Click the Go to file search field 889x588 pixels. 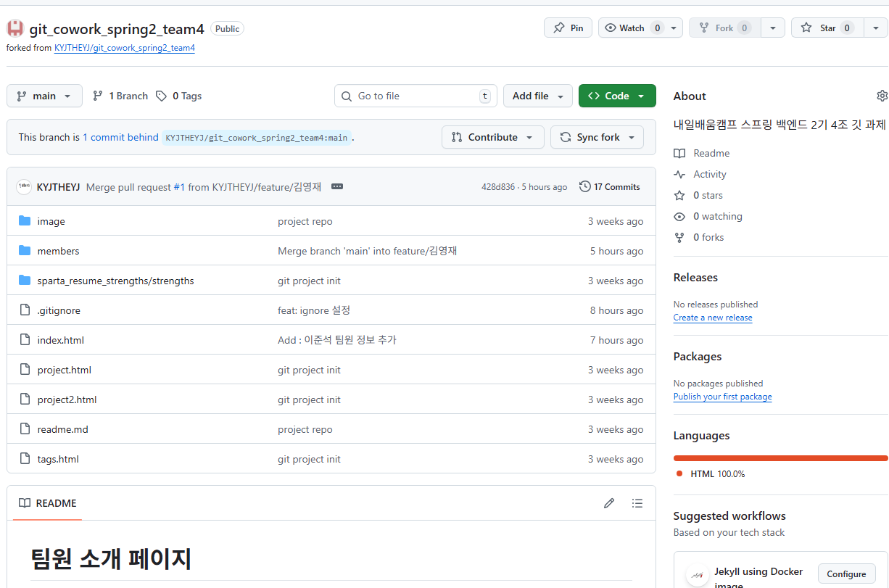[x=415, y=96]
